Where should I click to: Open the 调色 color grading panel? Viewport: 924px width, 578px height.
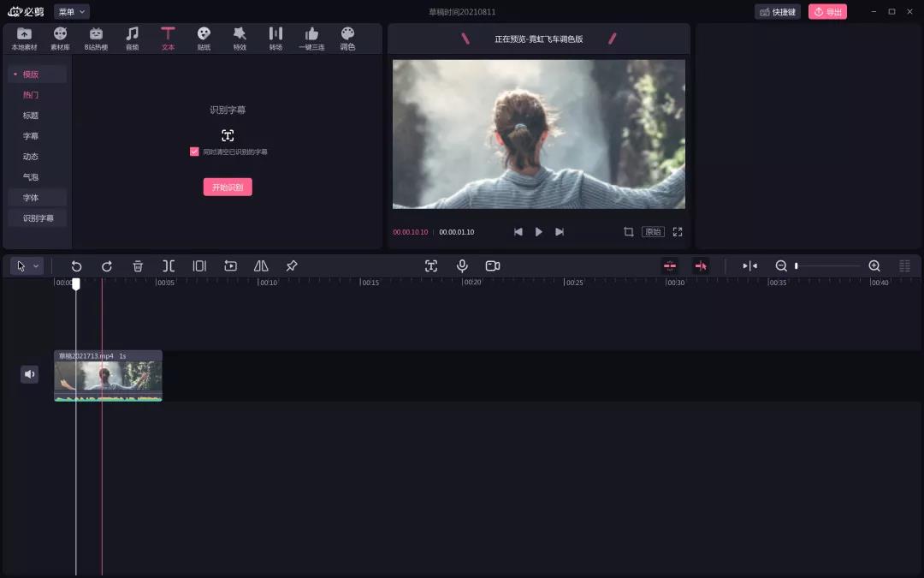(347, 39)
